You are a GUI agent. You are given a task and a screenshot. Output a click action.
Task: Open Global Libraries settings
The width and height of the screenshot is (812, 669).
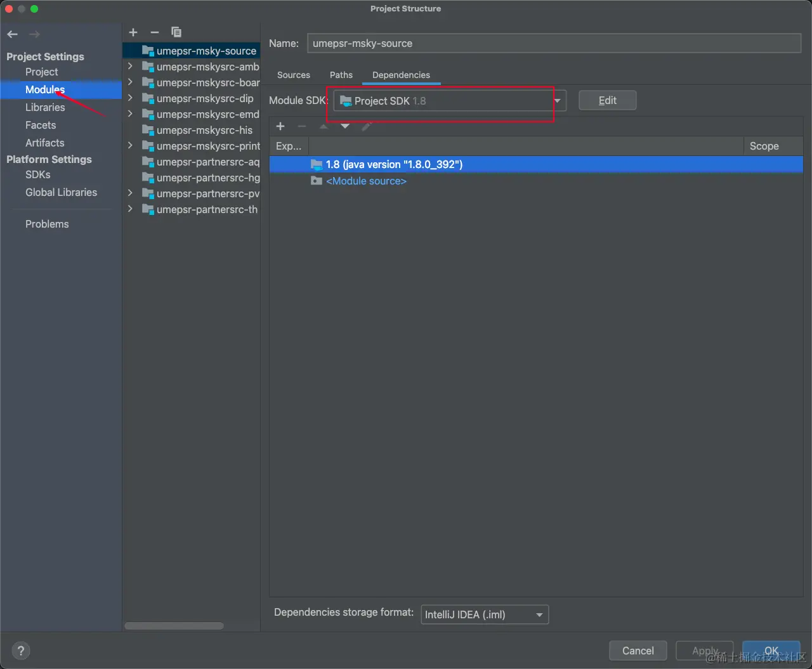[x=62, y=192]
